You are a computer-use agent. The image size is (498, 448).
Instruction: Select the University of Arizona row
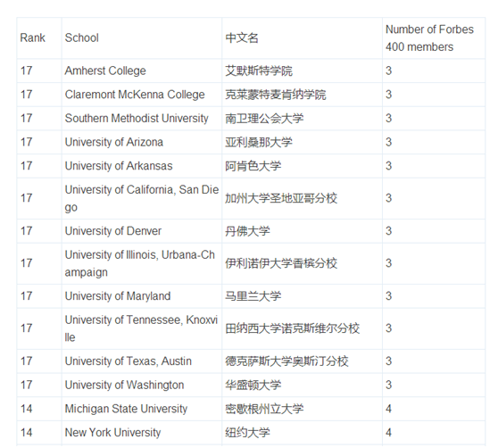251,142
